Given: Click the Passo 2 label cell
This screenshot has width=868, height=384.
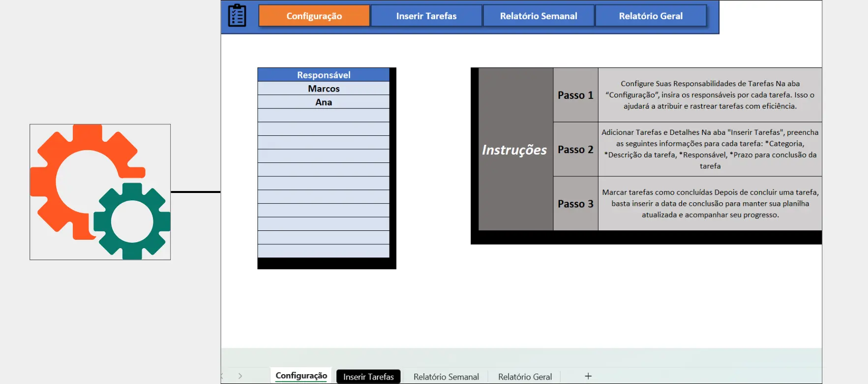Looking at the screenshot, I should (x=575, y=149).
